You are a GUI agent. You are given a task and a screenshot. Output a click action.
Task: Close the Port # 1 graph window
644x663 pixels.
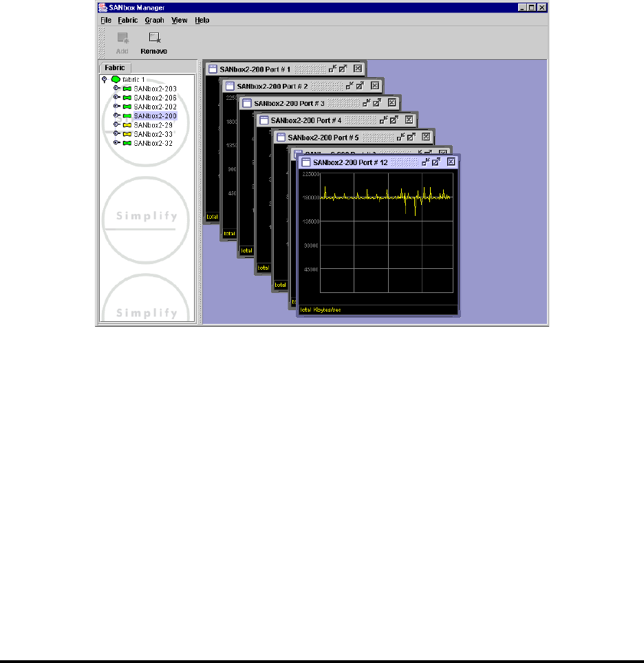358,69
